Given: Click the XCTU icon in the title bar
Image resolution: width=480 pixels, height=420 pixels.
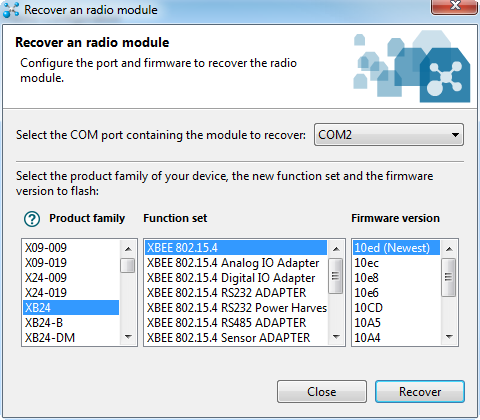Looking at the screenshot, I should pos(11,10).
